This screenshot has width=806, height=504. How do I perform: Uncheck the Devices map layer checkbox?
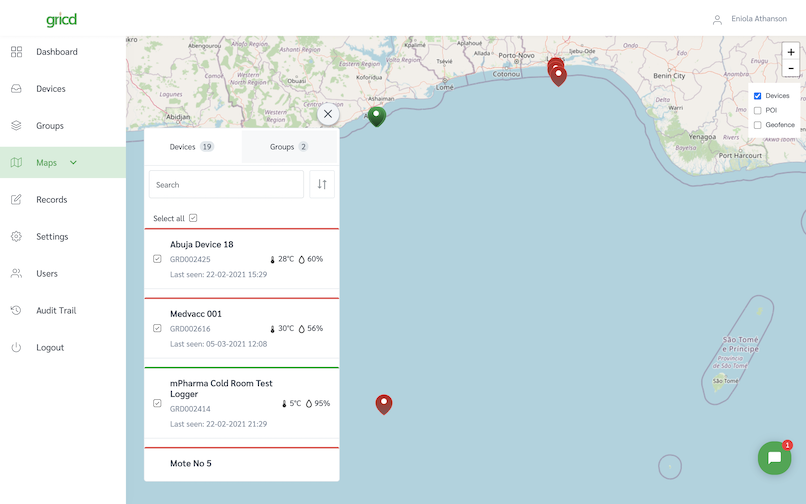tap(758, 96)
